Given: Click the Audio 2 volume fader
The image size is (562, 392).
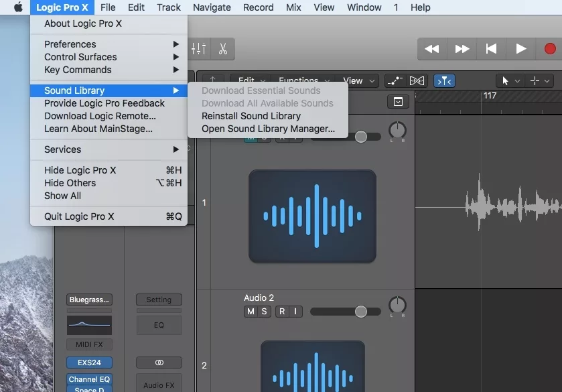Looking at the screenshot, I should 362,311.
